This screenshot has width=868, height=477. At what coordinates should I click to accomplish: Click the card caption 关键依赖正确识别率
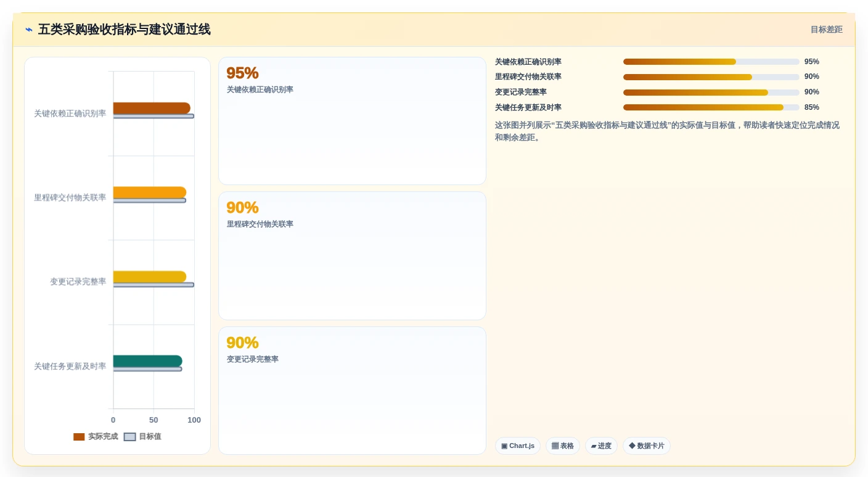(x=260, y=89)
